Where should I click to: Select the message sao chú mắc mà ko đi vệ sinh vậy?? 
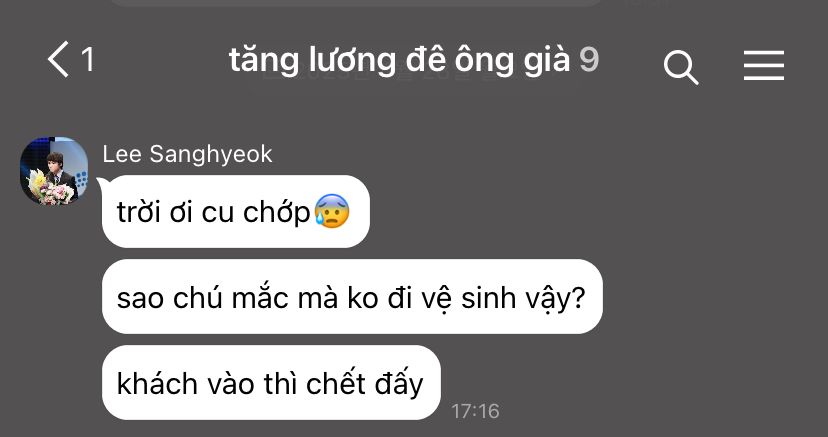(352, 297)
